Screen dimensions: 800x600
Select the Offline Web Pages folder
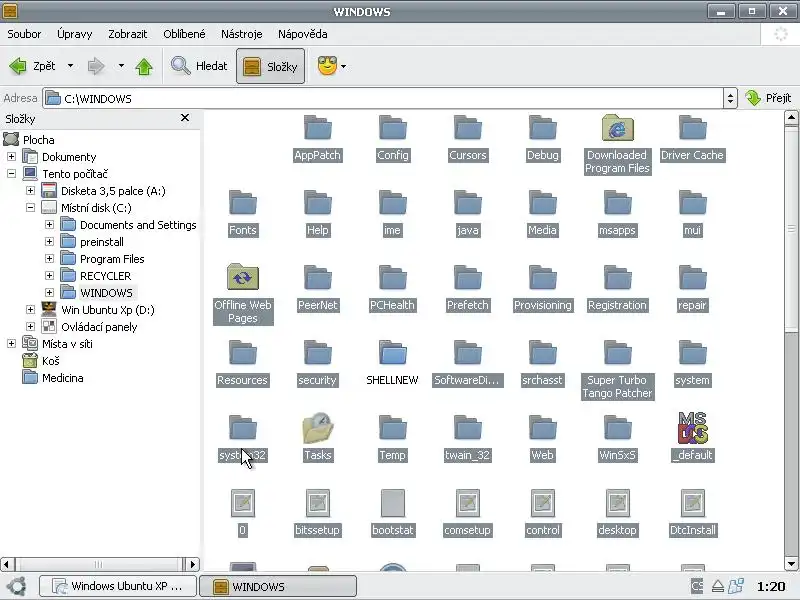(243, 294)
